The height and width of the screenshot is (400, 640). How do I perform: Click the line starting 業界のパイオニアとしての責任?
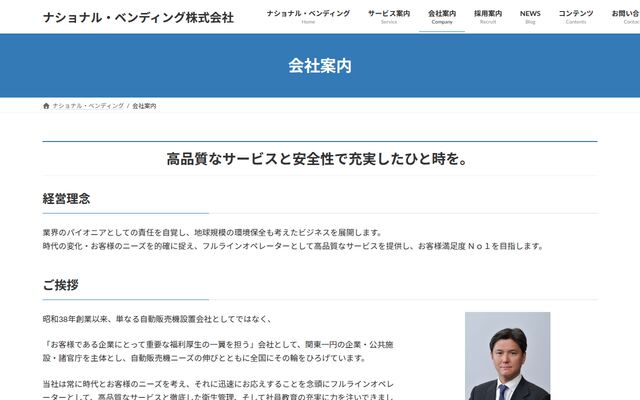(x=212, y=233)
